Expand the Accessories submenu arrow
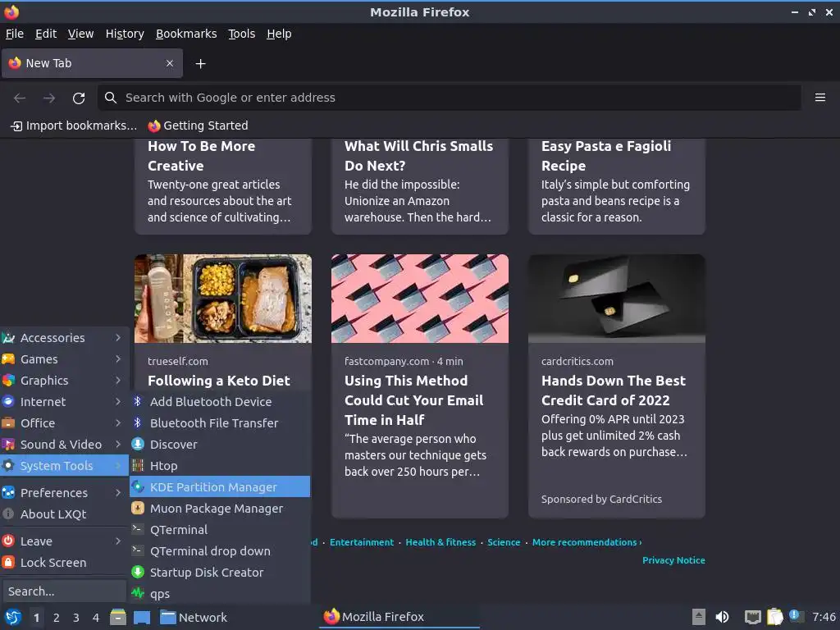840x630 pixels. (118, 337)
